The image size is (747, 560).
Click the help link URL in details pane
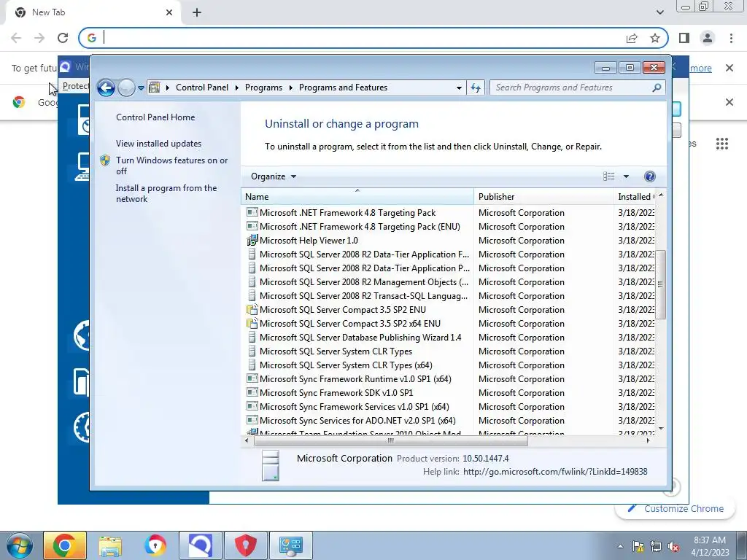(555, 472)
